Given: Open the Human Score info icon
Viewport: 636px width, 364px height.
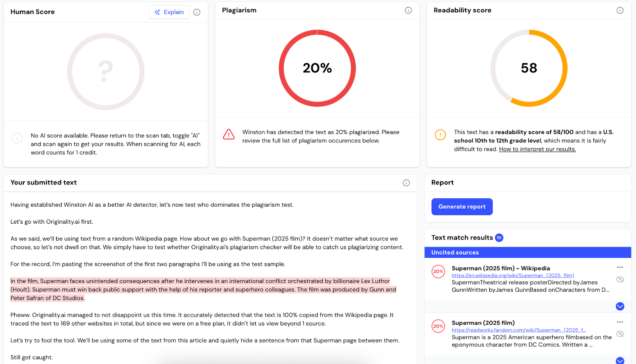Looking at the screenshot, I should click(x=197, y=12).
